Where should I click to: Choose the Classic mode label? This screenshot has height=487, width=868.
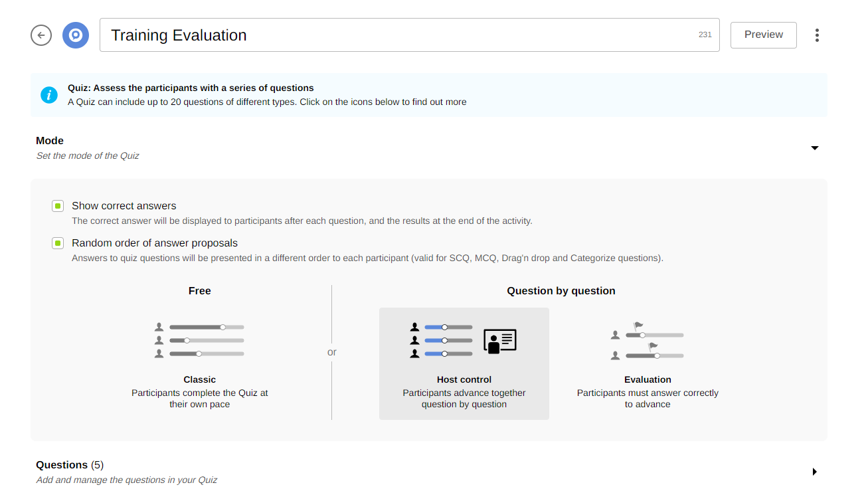coord(199,380)
